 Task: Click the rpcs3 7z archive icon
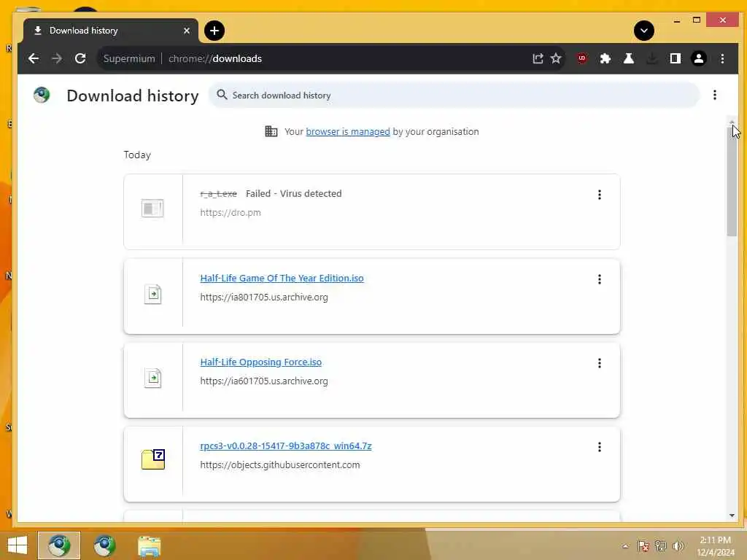click(153, 459)
